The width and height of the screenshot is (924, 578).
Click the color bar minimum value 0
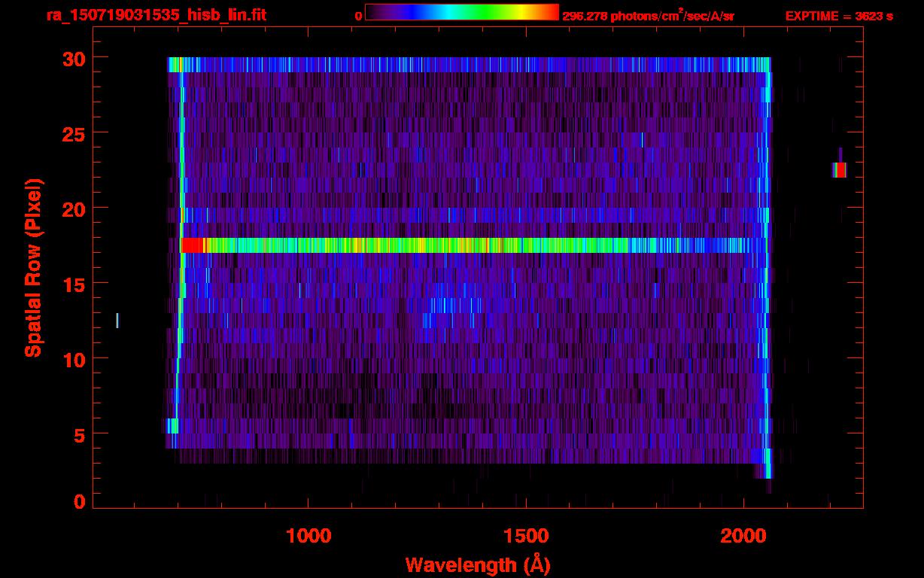pyautogui.click(x=359, y=16)
